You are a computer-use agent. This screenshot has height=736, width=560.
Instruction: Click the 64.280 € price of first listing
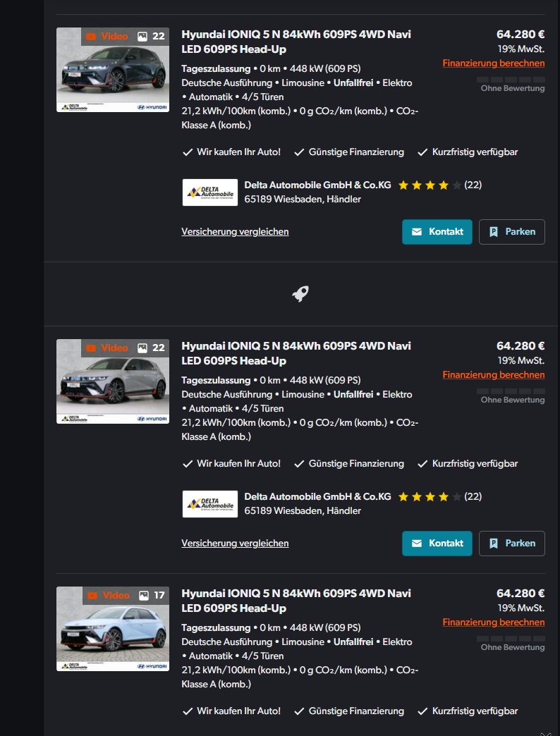[521, 35]
